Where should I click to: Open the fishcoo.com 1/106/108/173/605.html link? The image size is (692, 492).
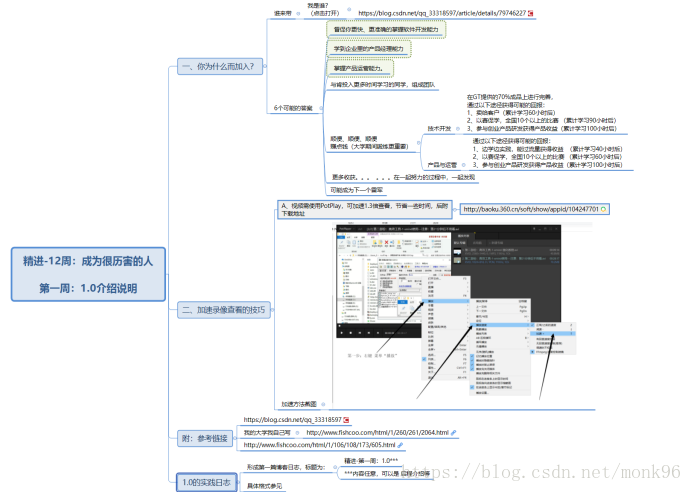point(319,445)
